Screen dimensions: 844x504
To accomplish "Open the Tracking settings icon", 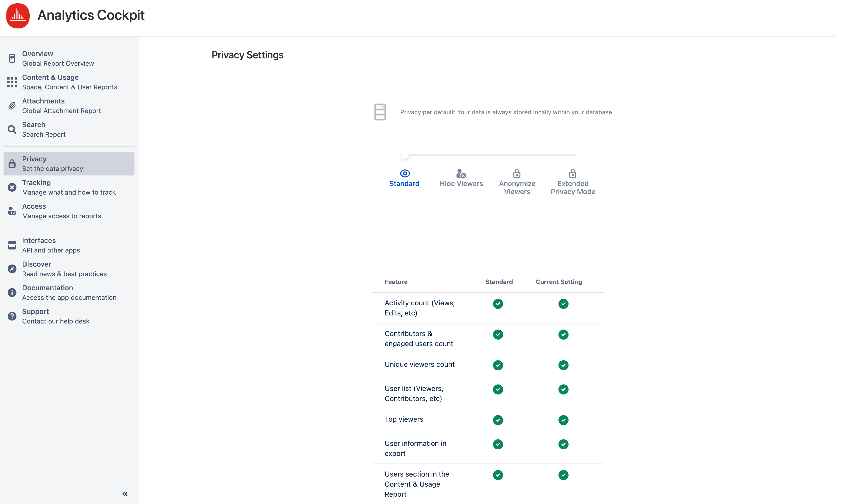I will (x=12, y=187).
